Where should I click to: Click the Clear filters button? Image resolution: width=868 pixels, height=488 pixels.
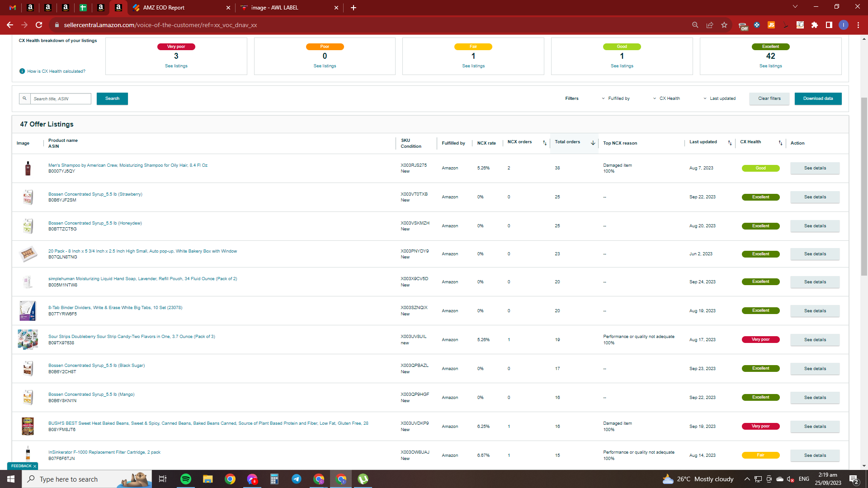click(x=769, y=99)
